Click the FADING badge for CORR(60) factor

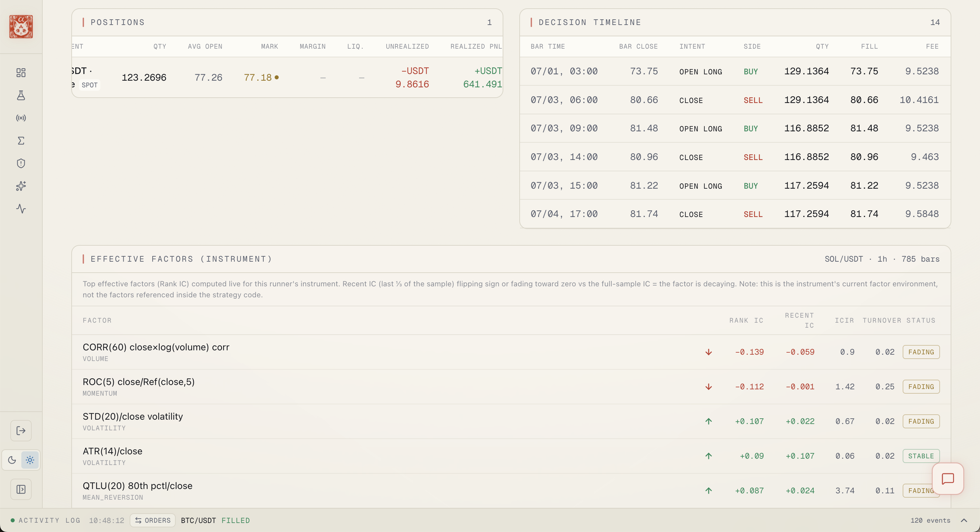(921, 352)
